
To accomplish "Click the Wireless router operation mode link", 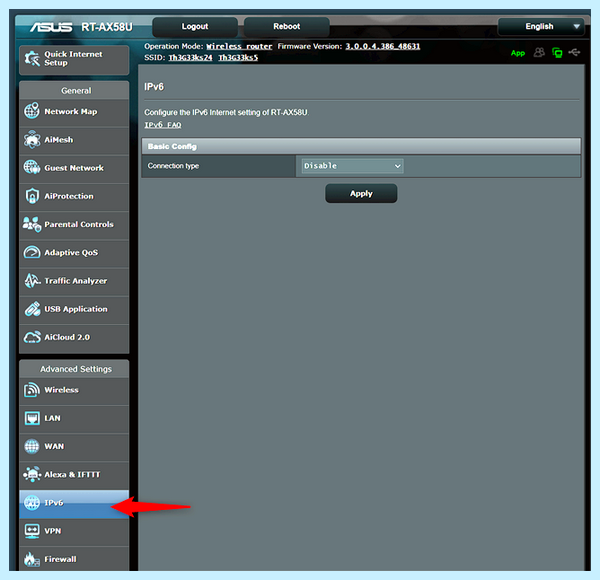I will [x=239, y=46].
